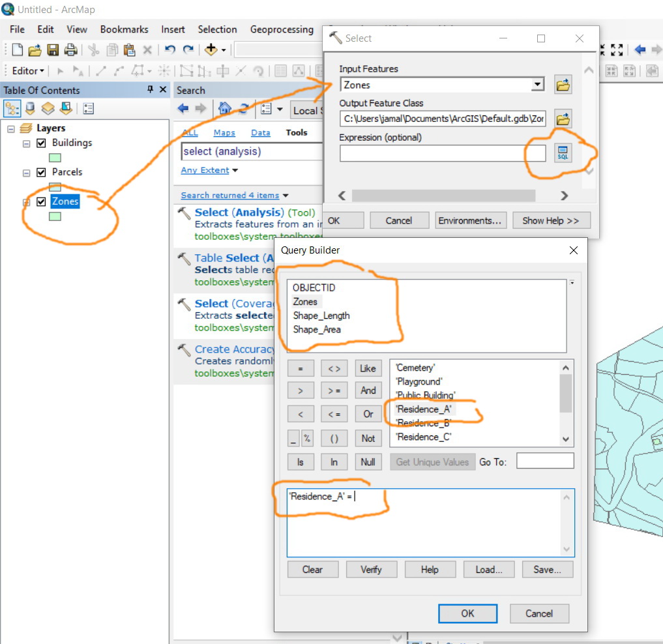Save the map with the floppy icon

[53, 50]
